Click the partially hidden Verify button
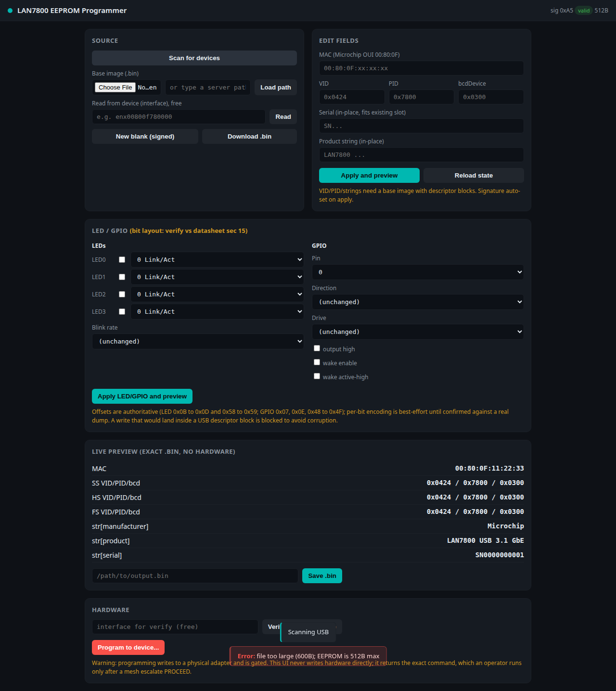The image size is (616, 691). [271, 627]
